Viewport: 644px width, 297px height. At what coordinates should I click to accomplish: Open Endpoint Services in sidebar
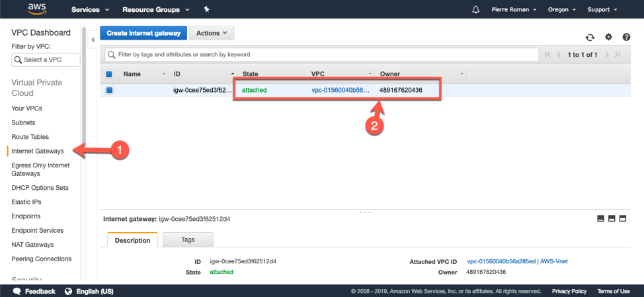click(38, 230)
